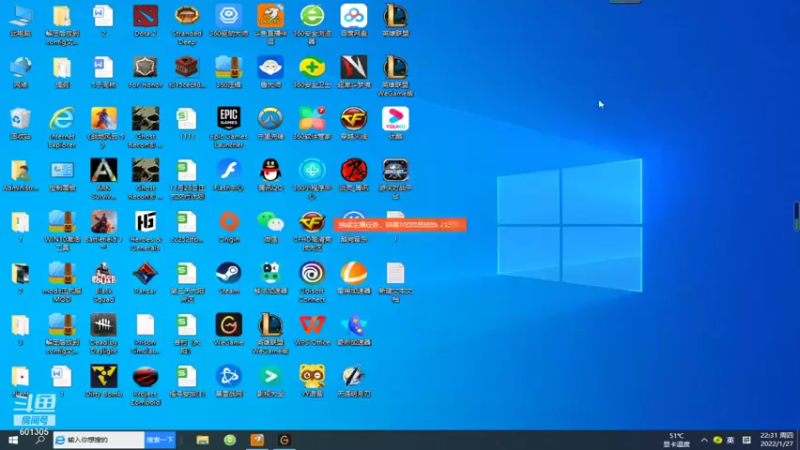Open the Prison Simulator file icon
Screen dimensions: 800x450
pos(145,325)
